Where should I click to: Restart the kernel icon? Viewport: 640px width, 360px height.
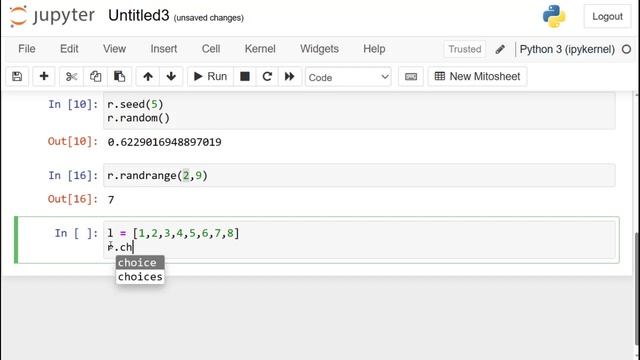point(267,76)
